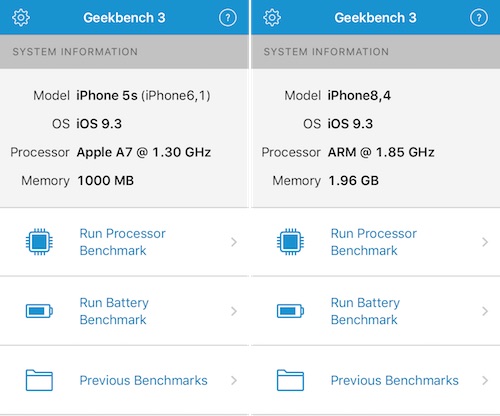Viewport: 500px width, 416px height.
Task: Run Battery Benchmark on the iPhone8,4
Action: 376,311
